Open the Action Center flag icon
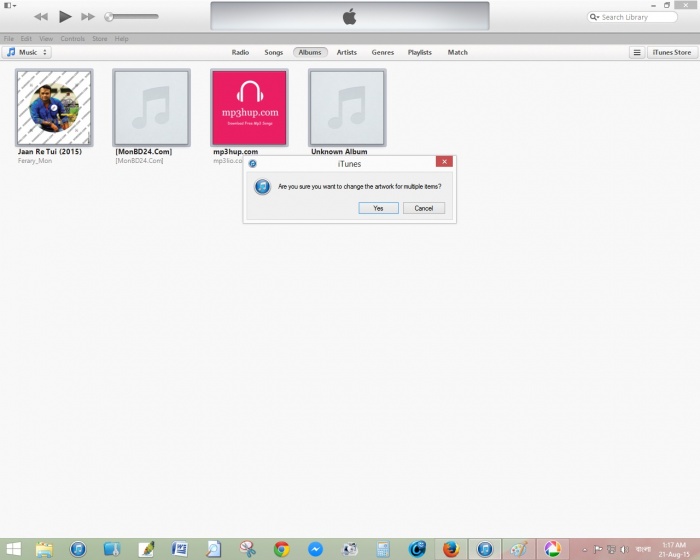The image size is (700, 560). point(598,549)
